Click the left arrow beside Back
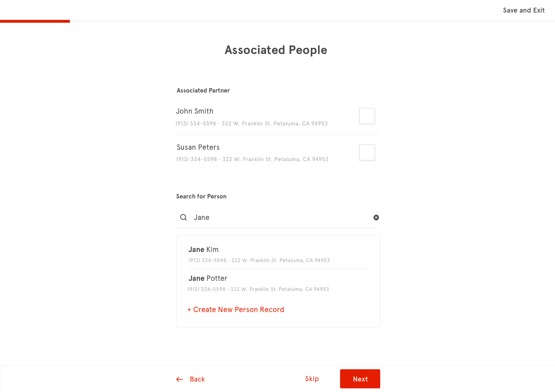 pyautogui.click(x=180, y=379)
